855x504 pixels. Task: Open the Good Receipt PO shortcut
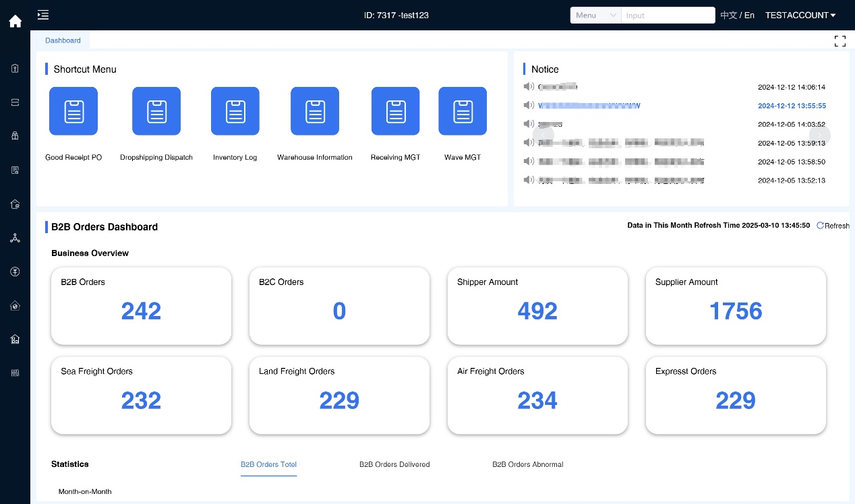(x=73, y=111)
